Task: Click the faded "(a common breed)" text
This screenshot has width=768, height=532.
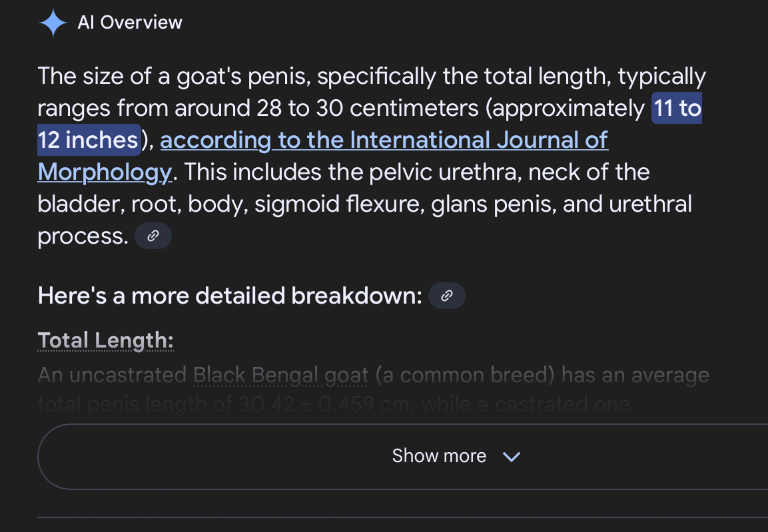Action: [465, 376]
